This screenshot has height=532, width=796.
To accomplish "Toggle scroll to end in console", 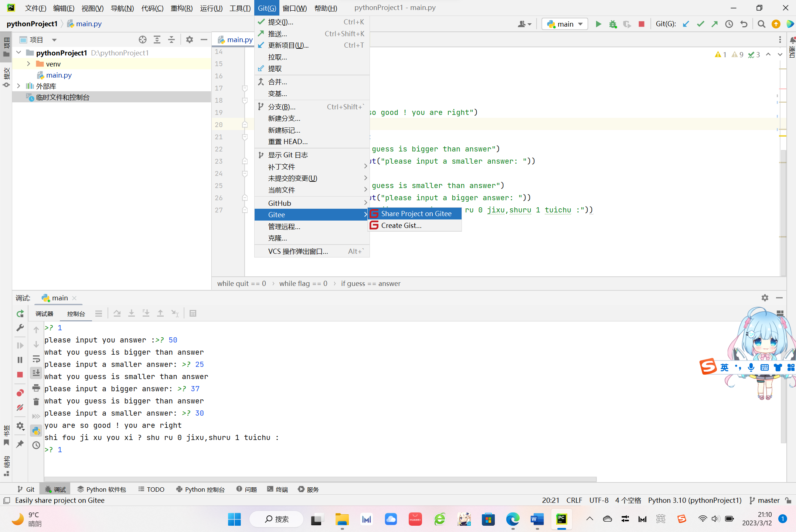I will pos(36,373).
